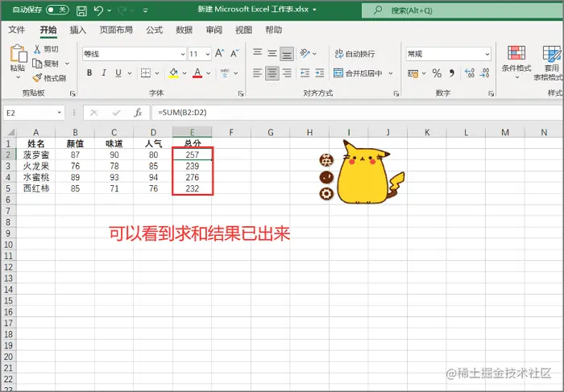Open the 对齐方式 group dialog launcher
Screen dimensions: 564x392
(396, 94)
